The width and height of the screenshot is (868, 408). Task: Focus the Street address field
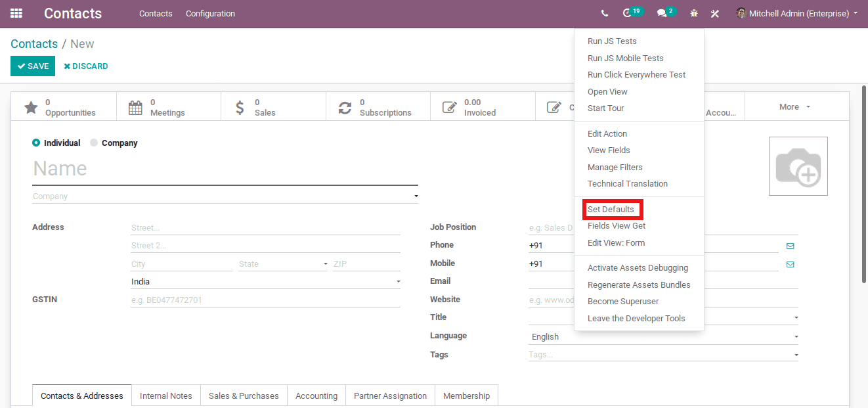click(x=265, y=228)
